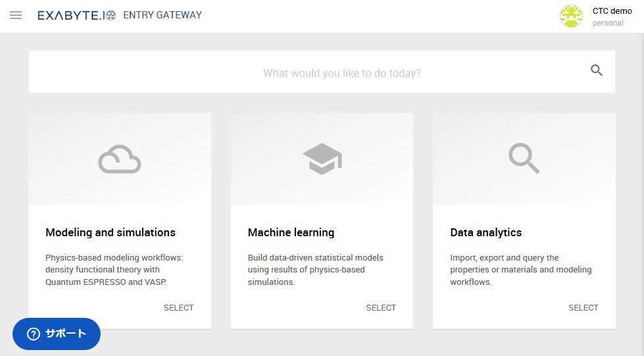Screen dimensions: 644x356
Task: Click the 'personal' account label
Action: 608,23
